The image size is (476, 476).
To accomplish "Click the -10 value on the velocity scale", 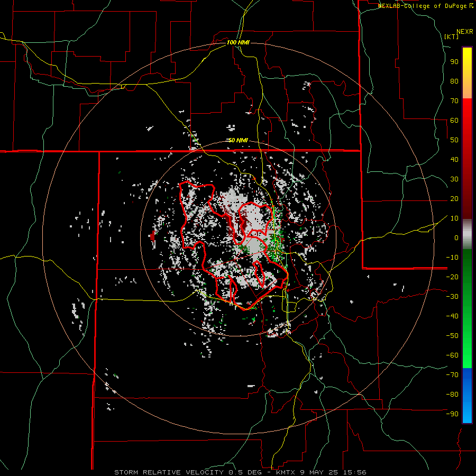I will tap(452, 258).
